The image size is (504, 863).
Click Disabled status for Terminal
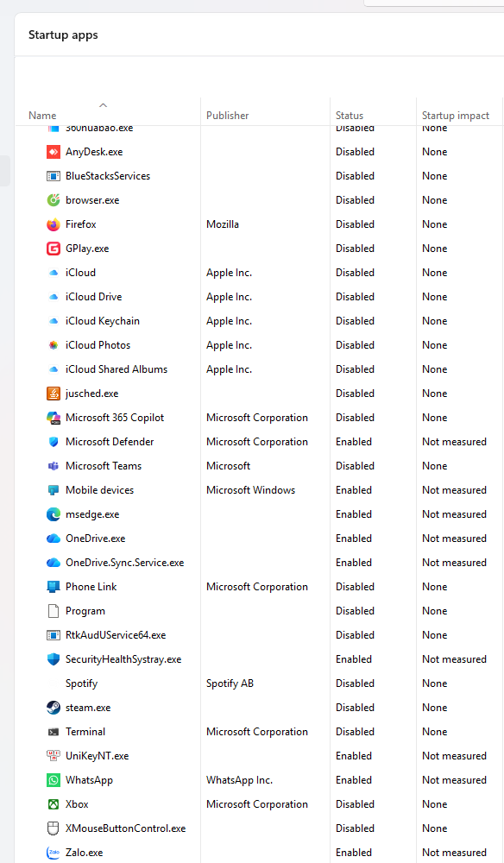pyautogui.click(x=355, y=732)
